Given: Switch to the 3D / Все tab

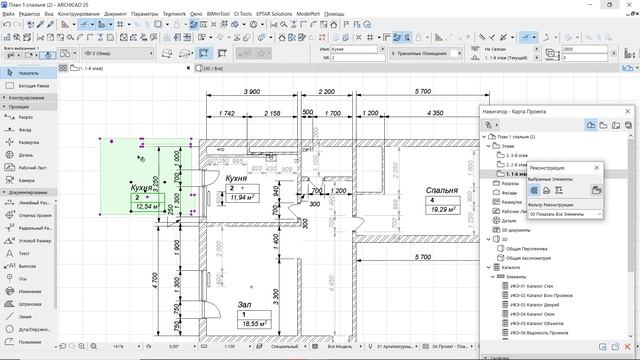Looking at the screenshot, I should click(213, 69).
